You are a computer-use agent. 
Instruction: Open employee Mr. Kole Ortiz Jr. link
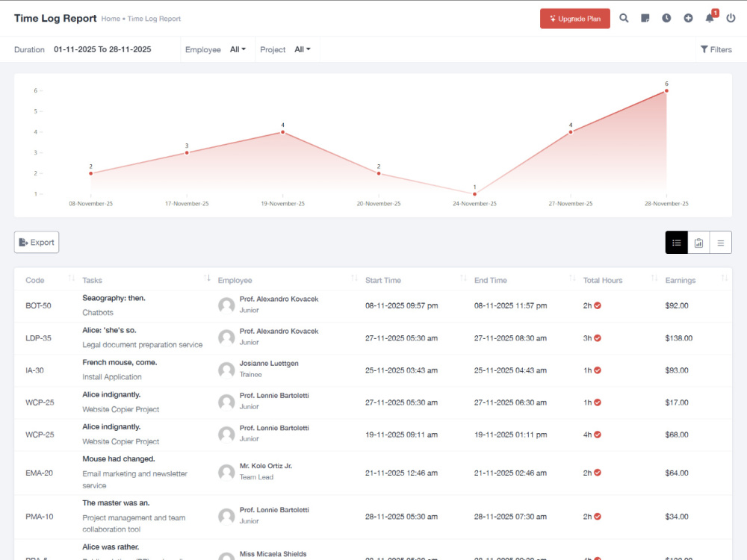pos(266,466)
